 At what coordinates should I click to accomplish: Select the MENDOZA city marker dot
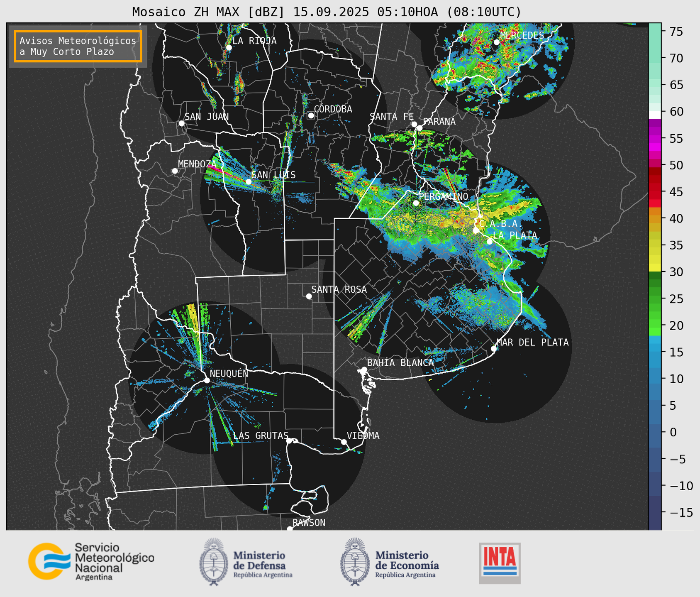pyautogui.click(x=175, y=171)
